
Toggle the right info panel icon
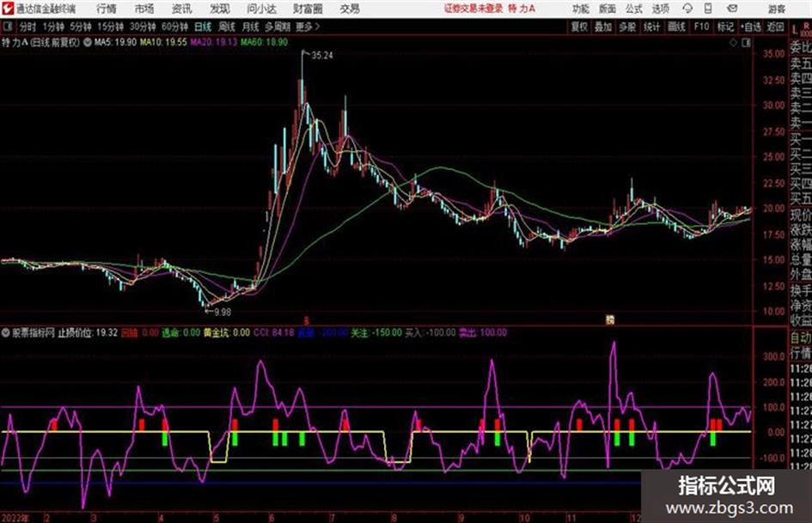click(746, 43)
